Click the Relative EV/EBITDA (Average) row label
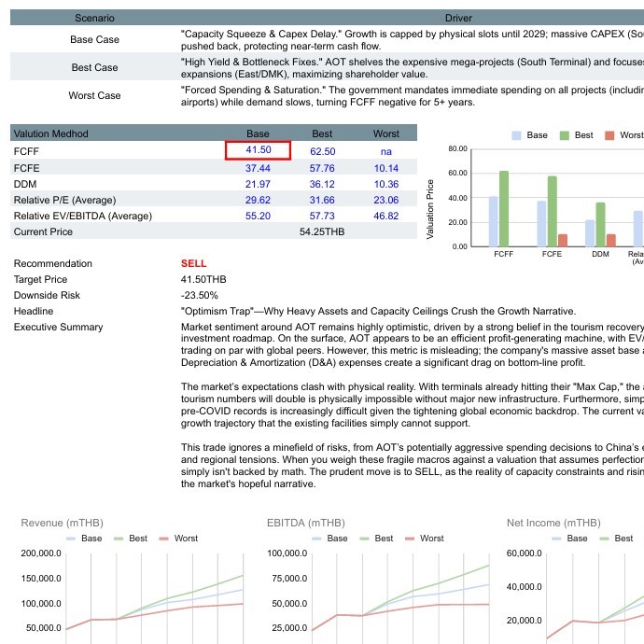The height and width of the screenshot is (644, 644). point(83,216)
